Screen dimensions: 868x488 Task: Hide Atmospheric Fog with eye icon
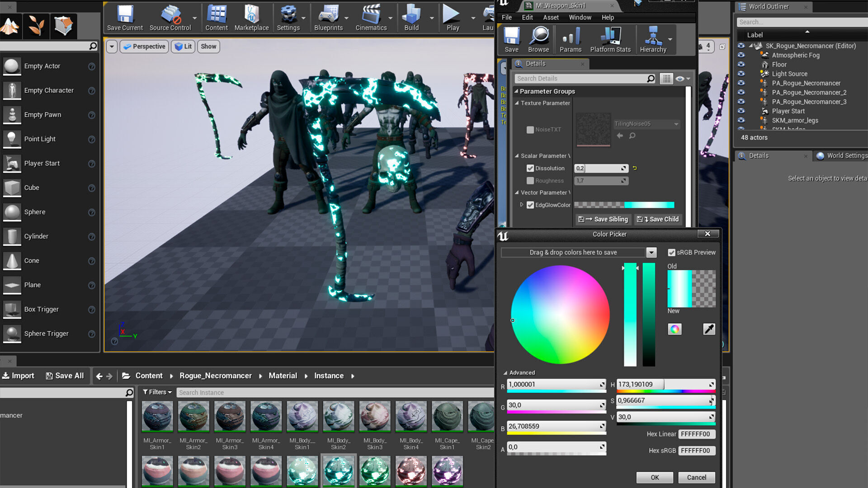pyautogui.click(x=741, y=55)
